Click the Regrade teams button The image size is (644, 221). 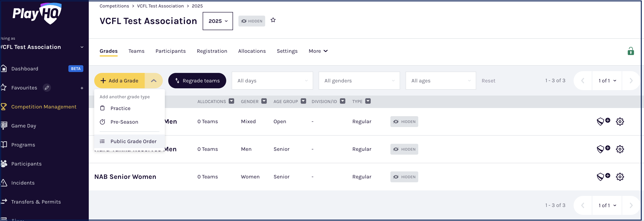click(x=197, y=81)
